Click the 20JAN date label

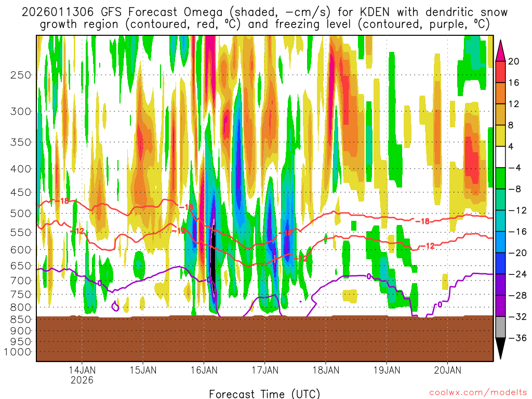447,370
